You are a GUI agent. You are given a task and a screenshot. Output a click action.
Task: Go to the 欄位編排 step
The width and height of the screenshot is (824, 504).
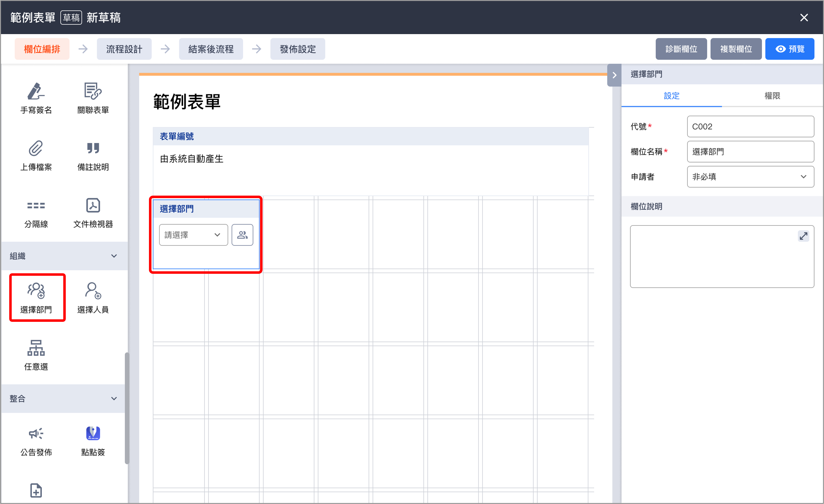pos(42,49)
